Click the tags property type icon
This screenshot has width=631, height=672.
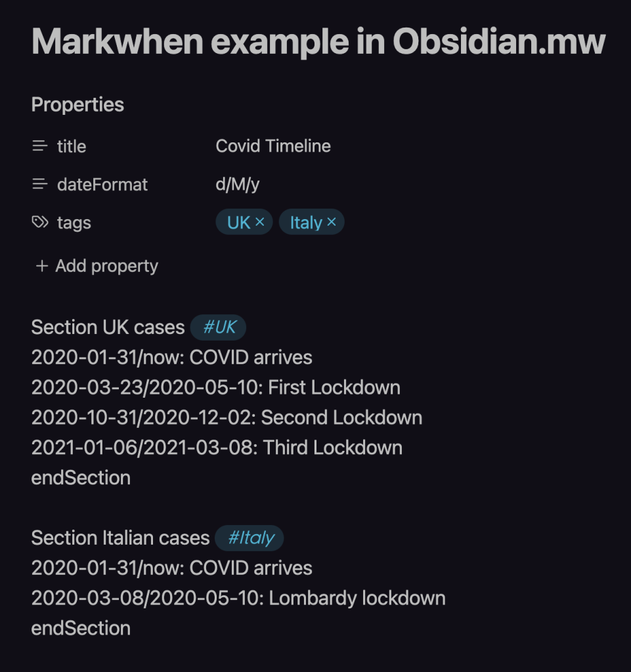[41, 222]
